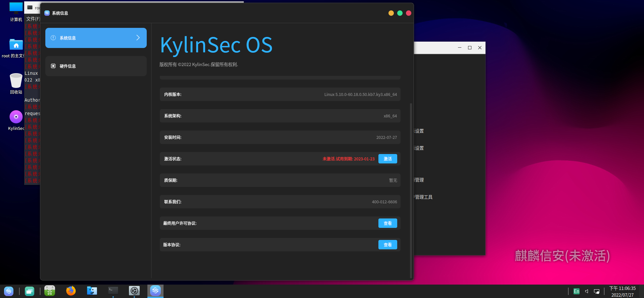Click the show desktop windows icon in taskbar
644x298 pixels.
(30, 291)
